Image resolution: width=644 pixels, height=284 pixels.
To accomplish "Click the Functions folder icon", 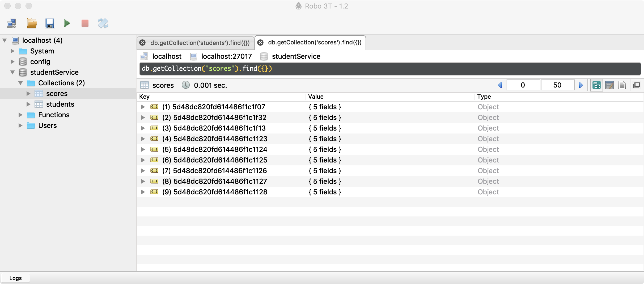I will click(x=31, y=115).
